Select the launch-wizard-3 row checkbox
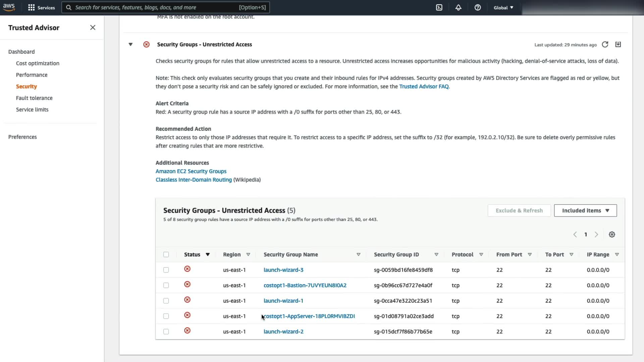The image size is (644, 362). pyautogui.click(x=166, y=270)
